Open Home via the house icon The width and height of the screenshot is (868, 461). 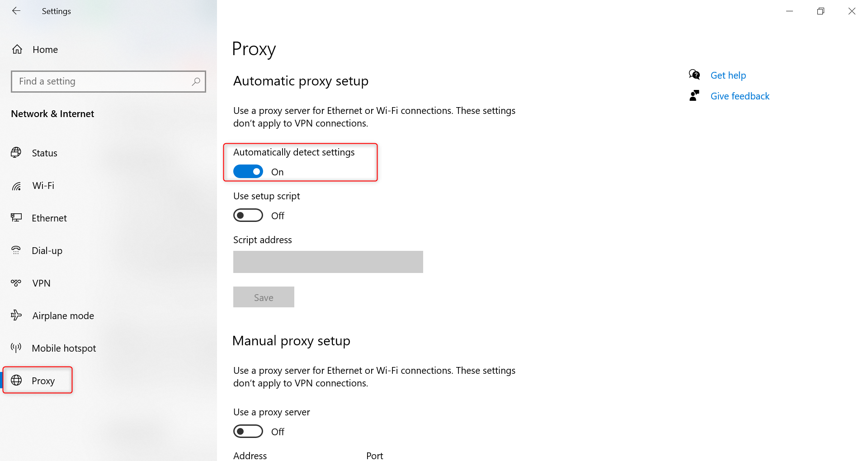pos(17,49)
